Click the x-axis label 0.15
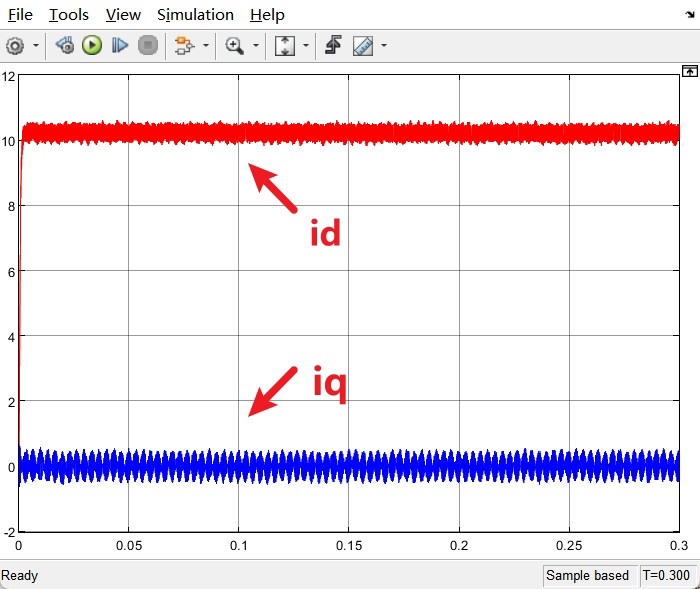Screen dimensions: 700x589 (349, 546)
